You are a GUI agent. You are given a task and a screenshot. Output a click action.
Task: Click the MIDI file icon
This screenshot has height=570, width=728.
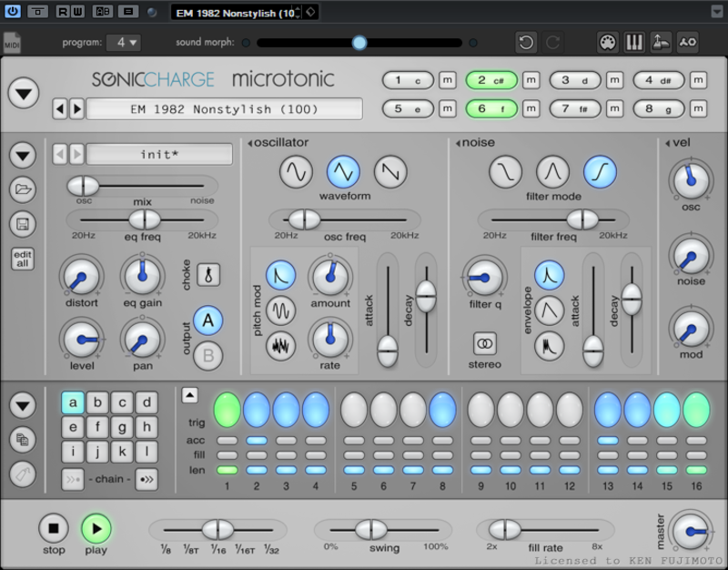point(12,43)
